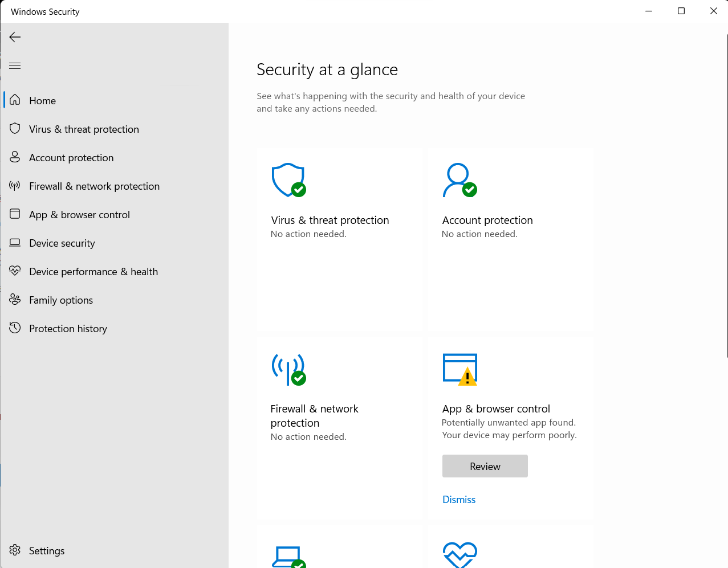Close the Windows Security window
The width and height of the screenshot is (728, 568).
tap(713, 11)
